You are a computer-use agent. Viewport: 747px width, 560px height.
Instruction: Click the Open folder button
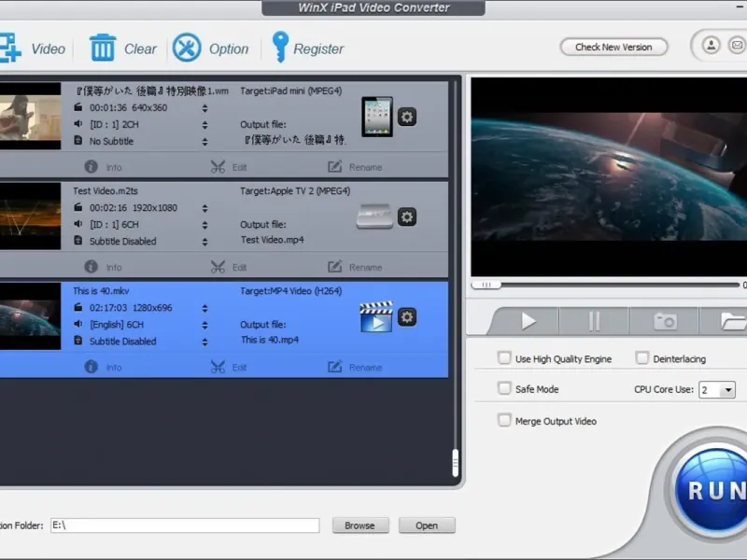pos(427,525)
